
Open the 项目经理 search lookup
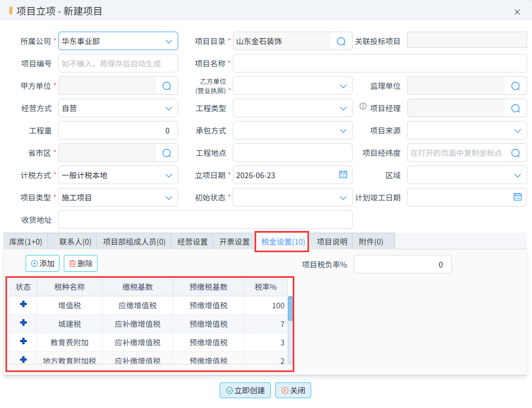coord(516,108)
